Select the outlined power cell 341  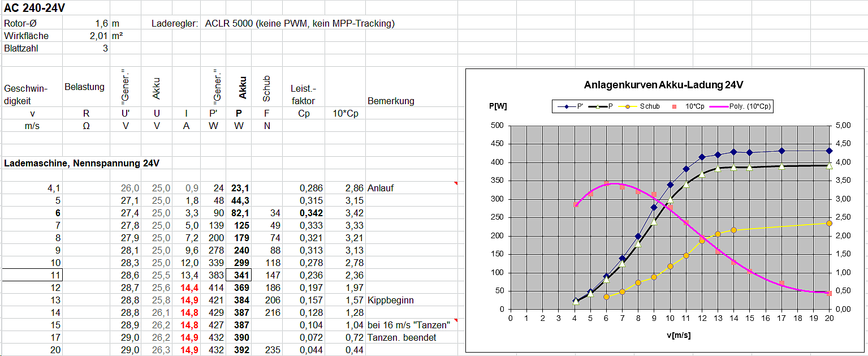point(239,275)
